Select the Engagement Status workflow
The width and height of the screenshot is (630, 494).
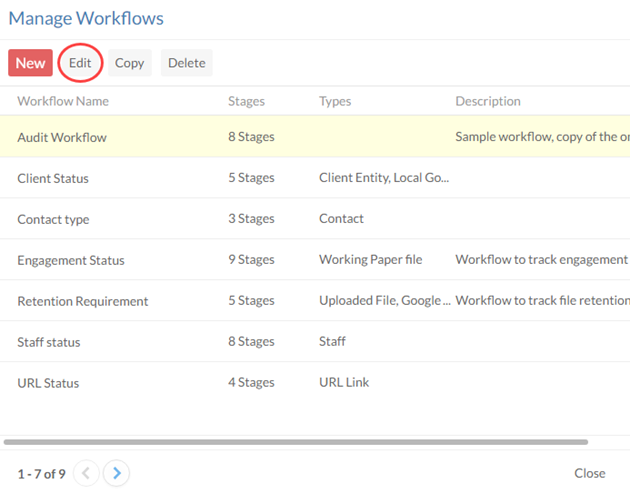point(71,260)
